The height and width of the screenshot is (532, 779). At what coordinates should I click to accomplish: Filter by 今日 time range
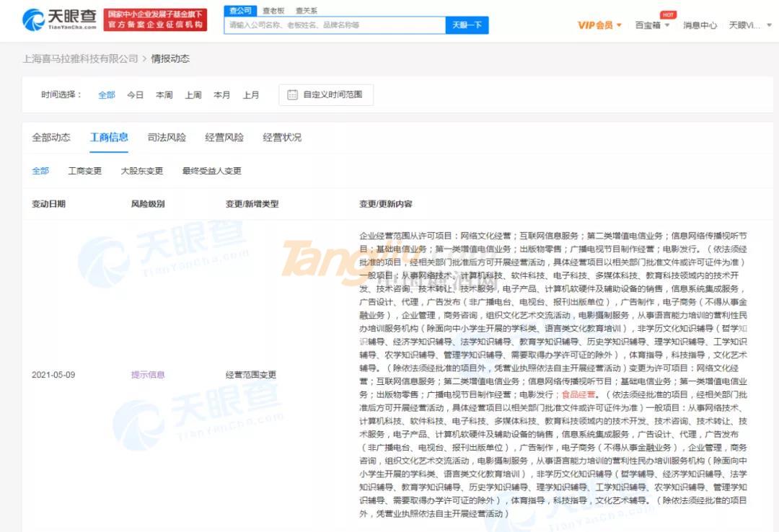[135, 94]
